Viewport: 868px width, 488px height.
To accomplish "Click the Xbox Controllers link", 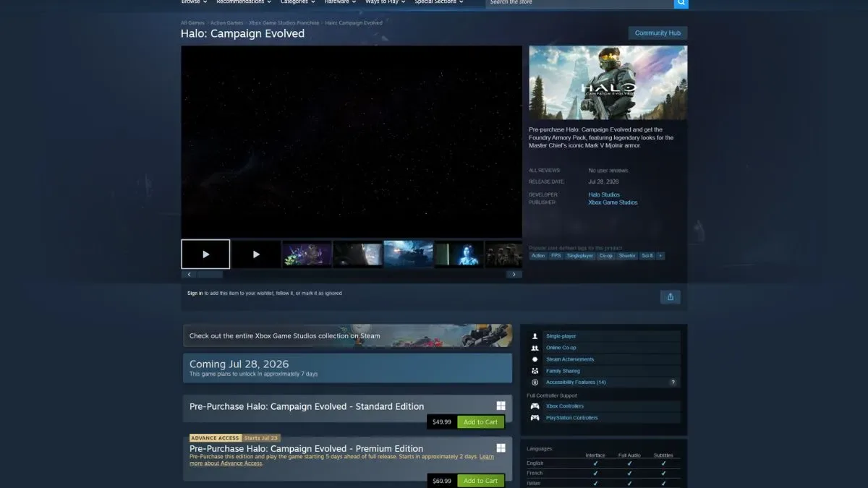I will click(x=565, y=406).
